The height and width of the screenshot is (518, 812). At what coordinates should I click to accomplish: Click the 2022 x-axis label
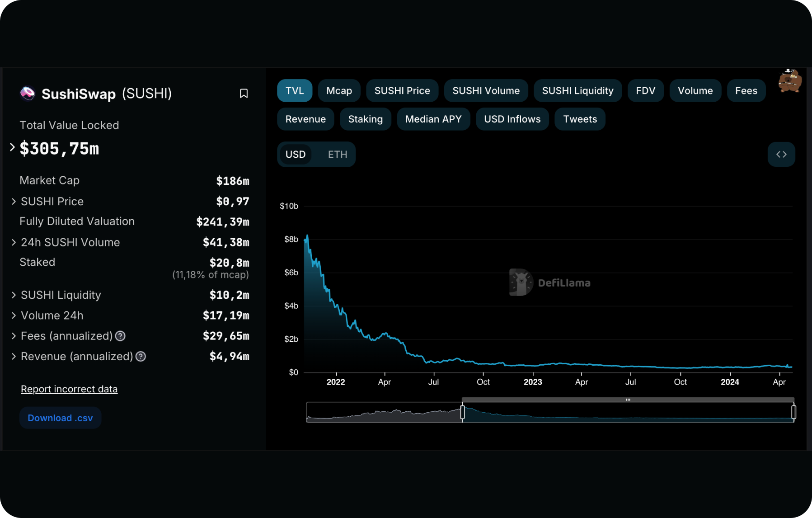point(336,382)
